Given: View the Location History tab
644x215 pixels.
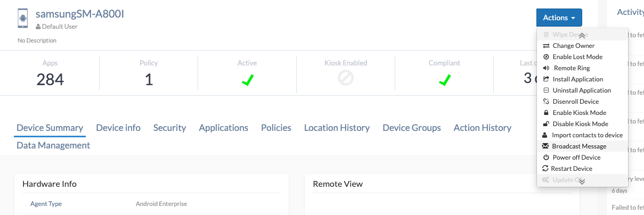Looking at the screenshot, I should click(x=337, y=128).
